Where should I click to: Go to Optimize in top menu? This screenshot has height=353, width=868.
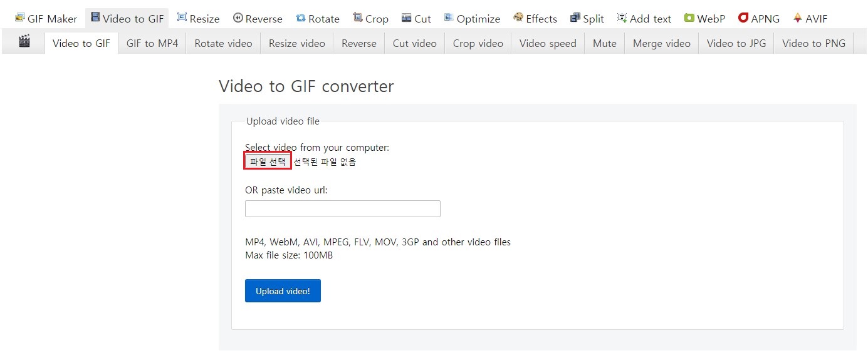(x=473, y=18)
